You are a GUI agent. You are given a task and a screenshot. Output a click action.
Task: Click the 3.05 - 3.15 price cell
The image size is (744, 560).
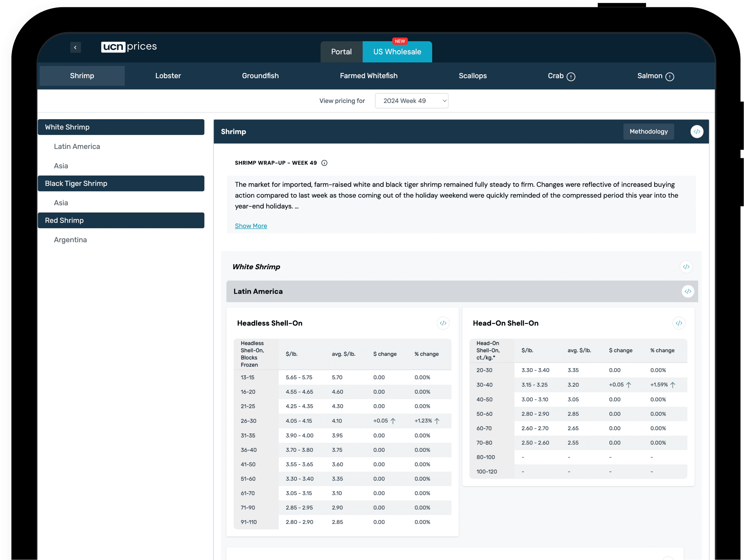click(x=299, y=494)
